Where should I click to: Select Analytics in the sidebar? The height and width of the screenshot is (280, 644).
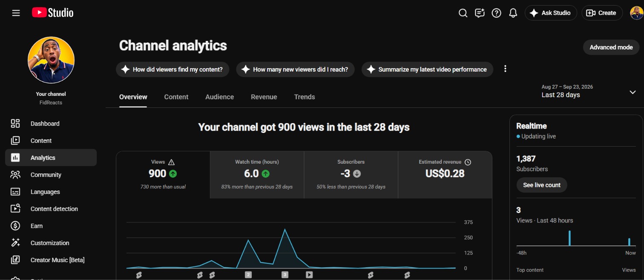[x=51, y=158]
